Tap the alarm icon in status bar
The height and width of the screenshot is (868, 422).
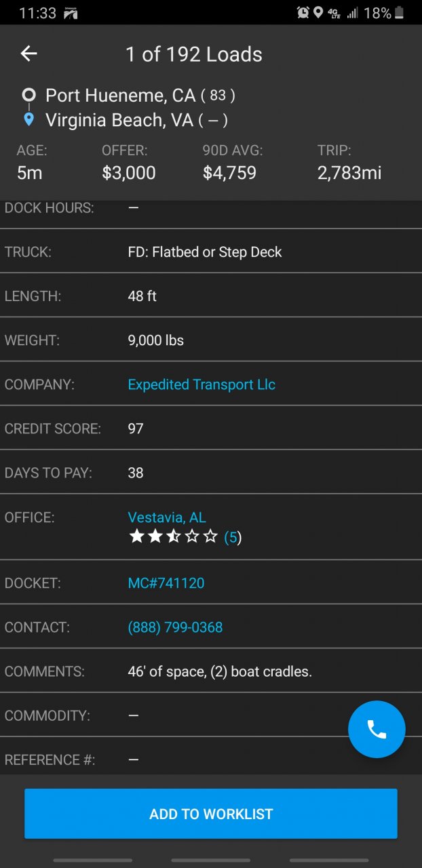click(303, 12)
